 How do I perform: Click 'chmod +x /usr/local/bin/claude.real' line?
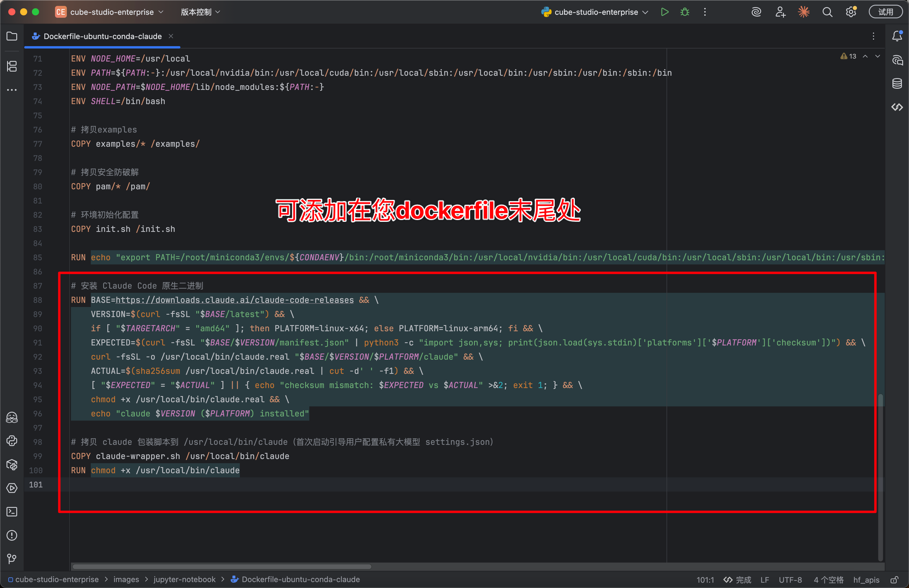coord(190,399)
